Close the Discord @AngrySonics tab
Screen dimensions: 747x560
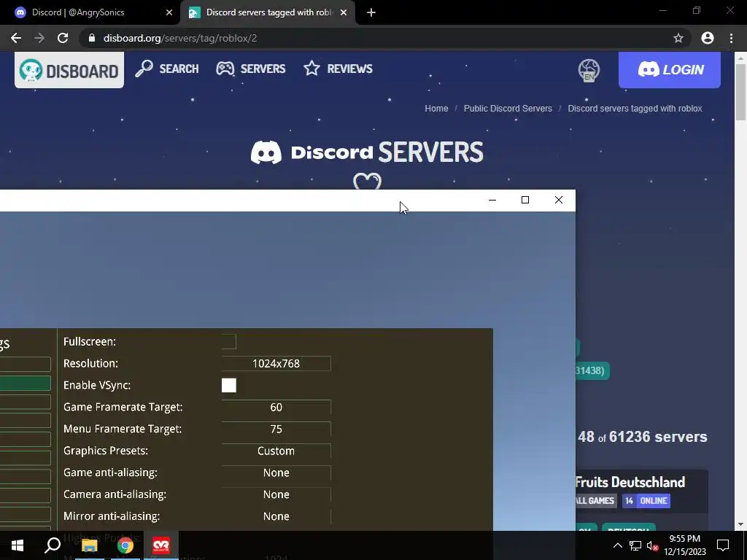click(169, 13)
